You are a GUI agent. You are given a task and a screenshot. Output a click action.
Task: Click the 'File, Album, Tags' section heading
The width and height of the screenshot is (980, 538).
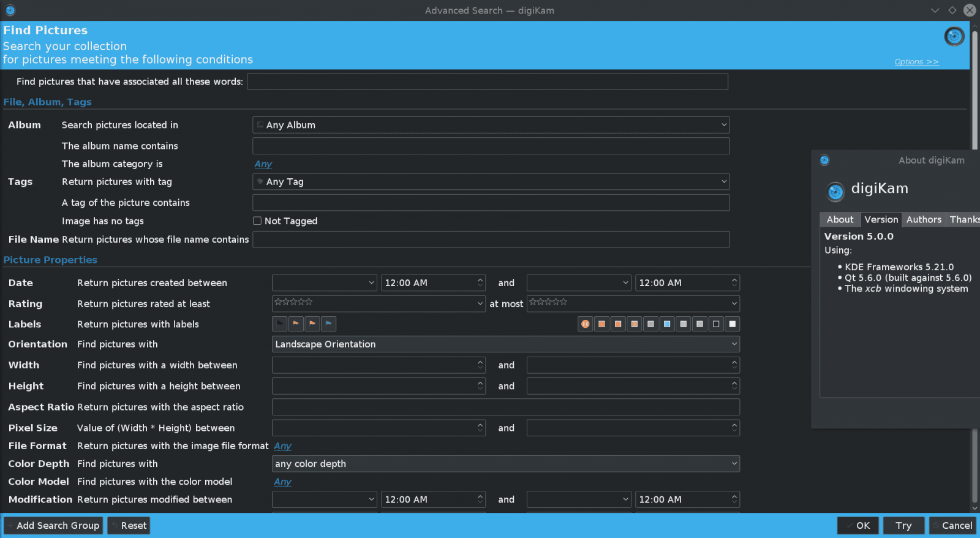pyautogui.click(x=47, y=102)
